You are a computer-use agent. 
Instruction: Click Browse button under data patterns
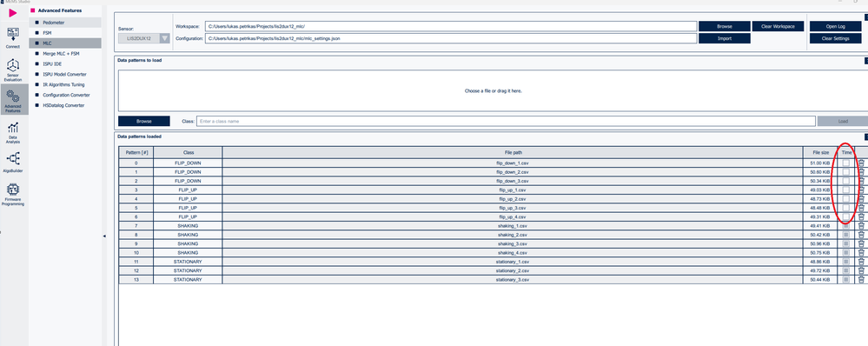click(144, 121)
